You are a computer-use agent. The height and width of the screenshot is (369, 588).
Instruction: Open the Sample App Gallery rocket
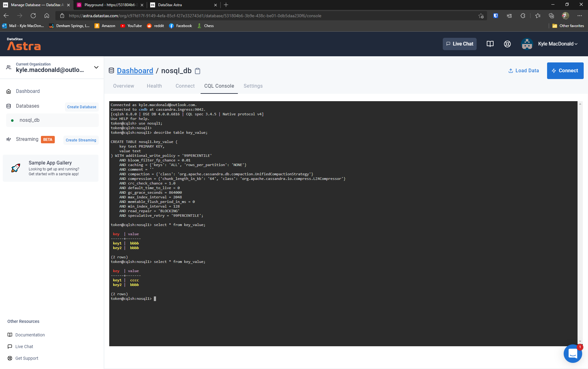coord(15,168)
